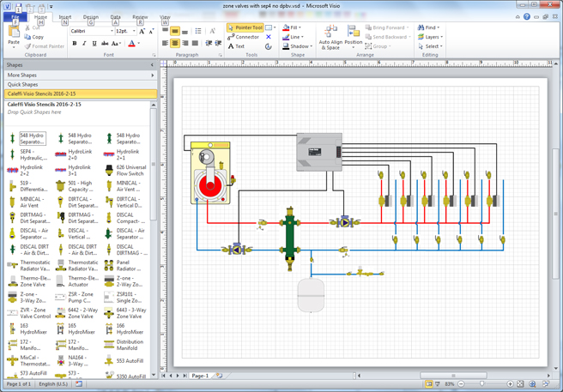
Task: Select the NA164 3-Way shape
Action: (71, 361)
